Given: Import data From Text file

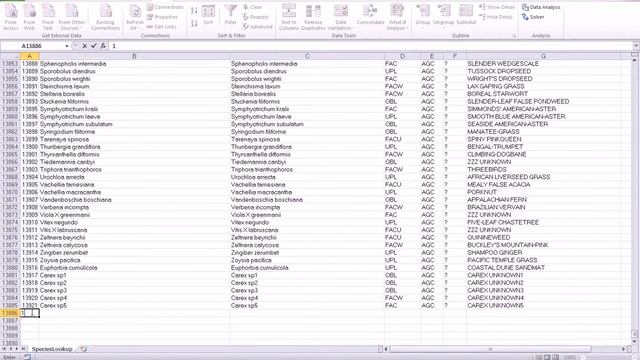Looking at the screenshot, I should coord(48,18).
